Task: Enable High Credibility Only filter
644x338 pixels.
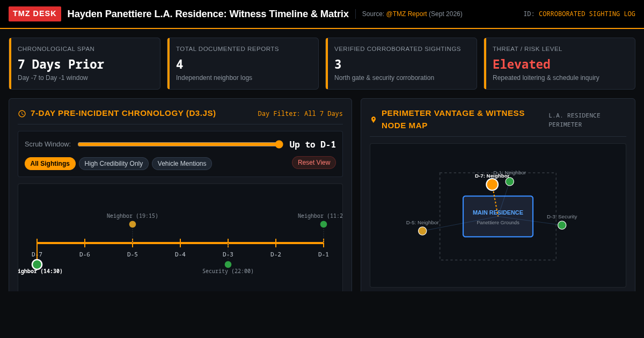Action: (x=114, y=164)
